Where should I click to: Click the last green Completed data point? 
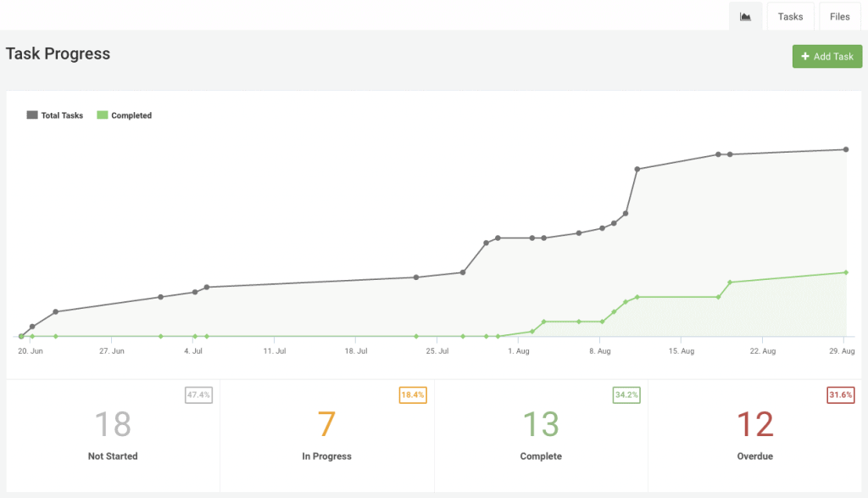coord(844,272)
